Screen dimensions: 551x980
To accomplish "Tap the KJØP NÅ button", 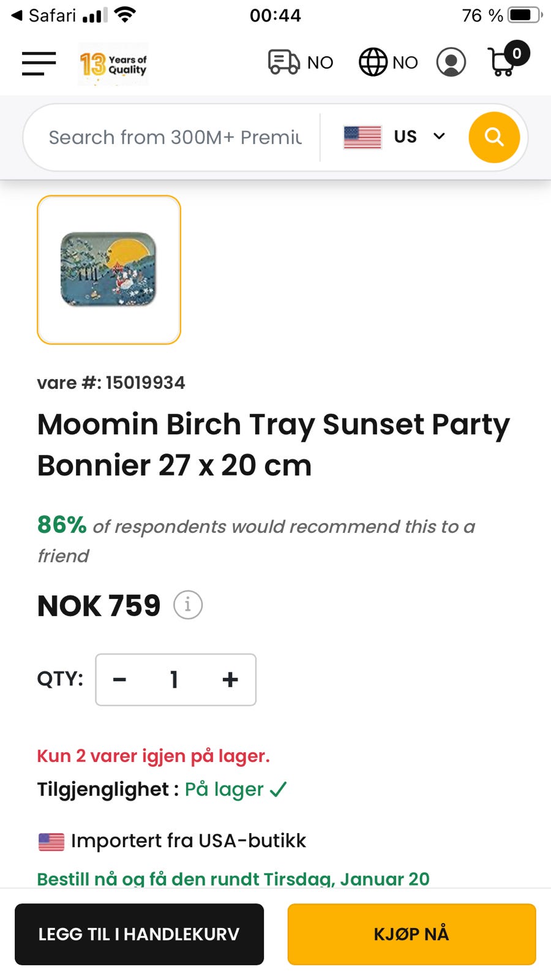I will click(411, 934).
